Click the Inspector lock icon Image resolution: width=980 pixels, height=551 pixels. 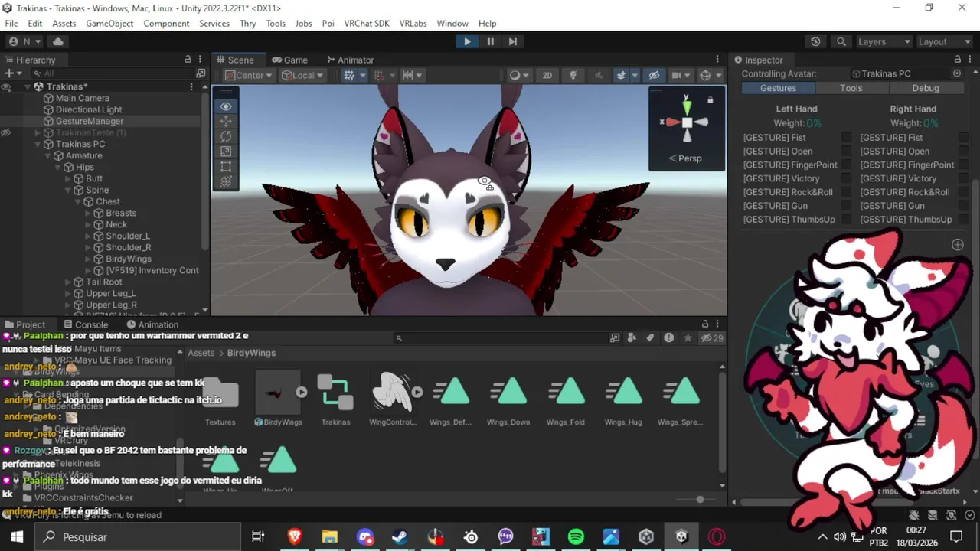pyautogui.click(x=957, y=60)
